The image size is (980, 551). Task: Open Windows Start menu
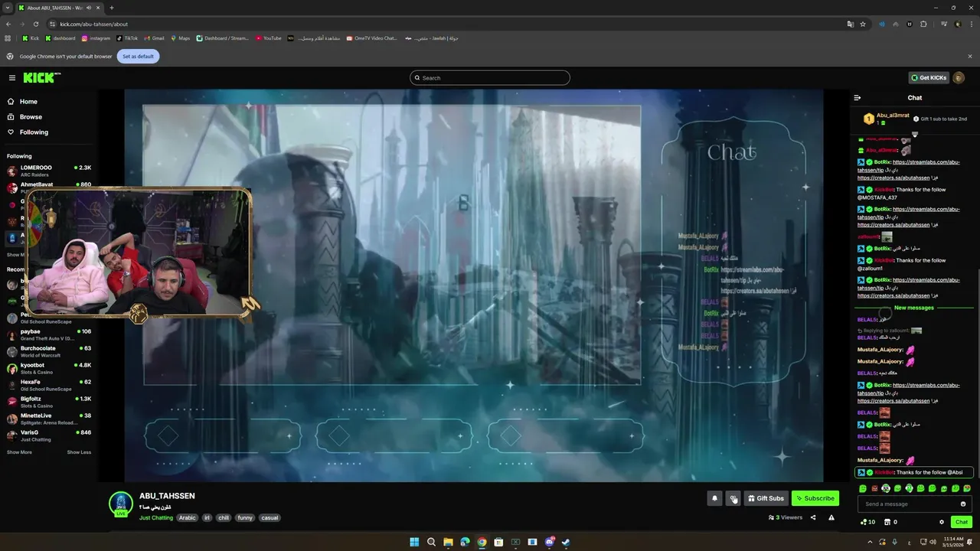click(x=414, y=542)
